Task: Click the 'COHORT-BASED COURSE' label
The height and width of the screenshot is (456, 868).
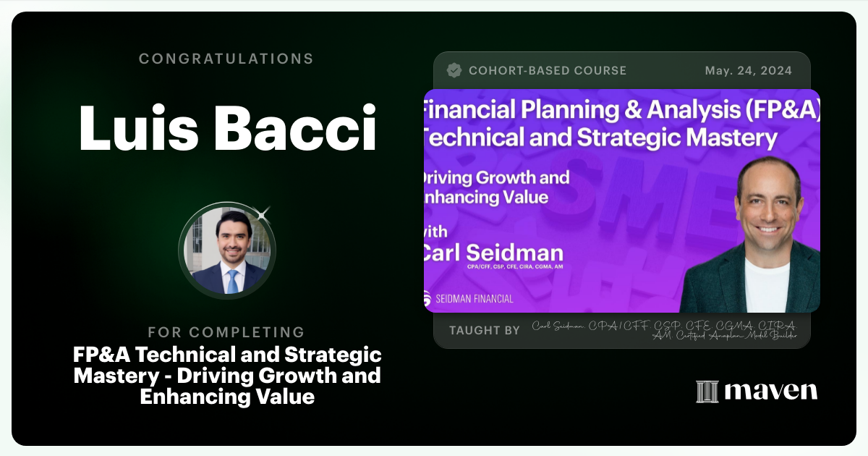Action: tap(548, 70)
